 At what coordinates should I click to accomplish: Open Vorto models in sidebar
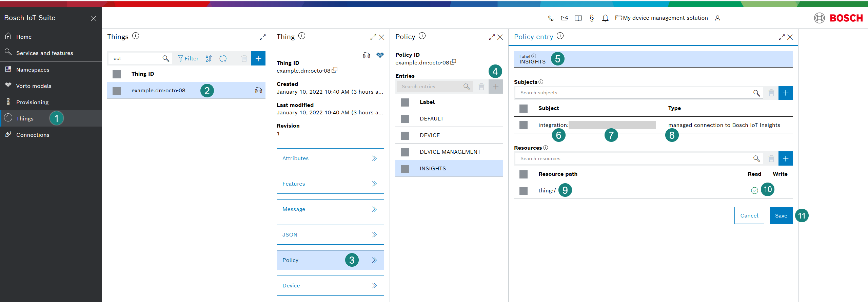pyautogui.click(x=51, y=86)
